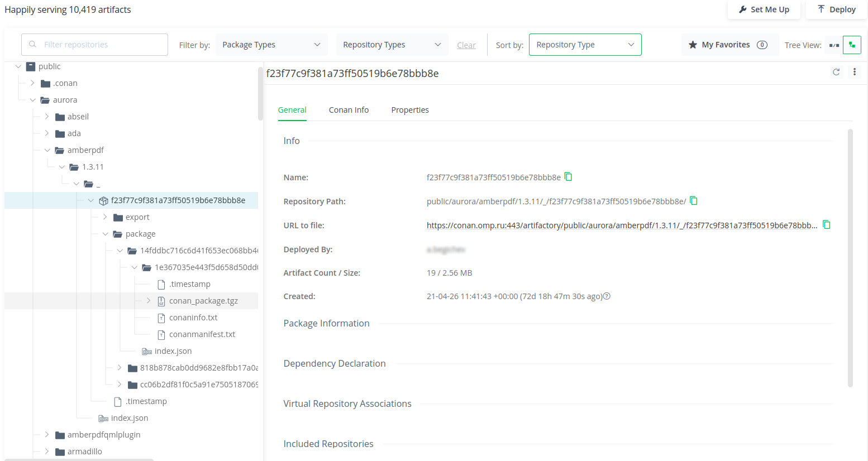This screenshot has width=868, height=461.
Task: Click the Deploy button
Action: (836, 9)
